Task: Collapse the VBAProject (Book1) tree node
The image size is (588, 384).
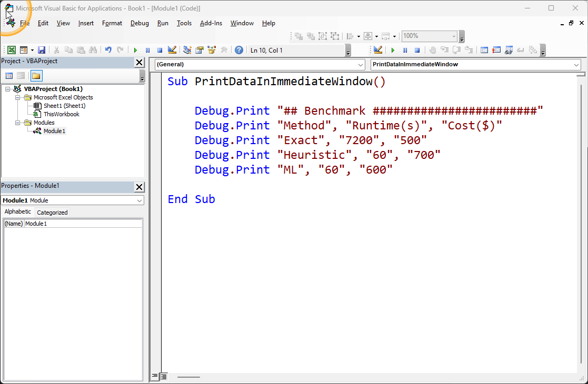Action: click(x=7, y=89)
